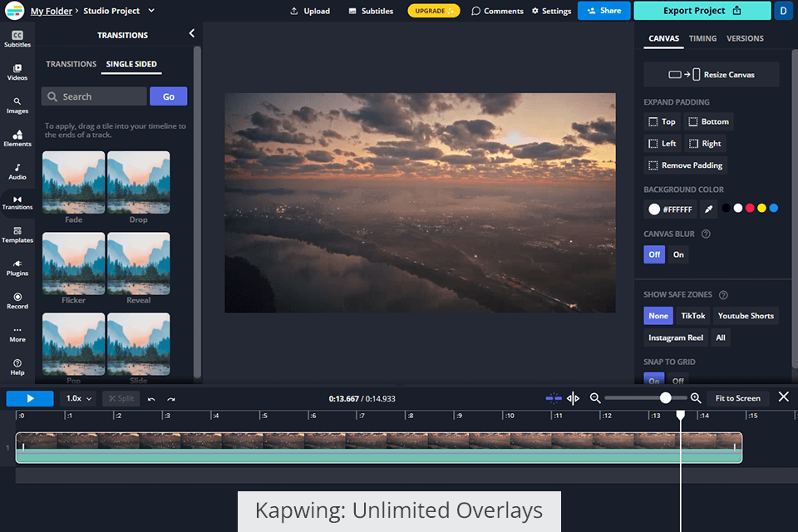The image size is (798, 532).
Task: Switch to the Versions tab
Action: pos(745,39)
